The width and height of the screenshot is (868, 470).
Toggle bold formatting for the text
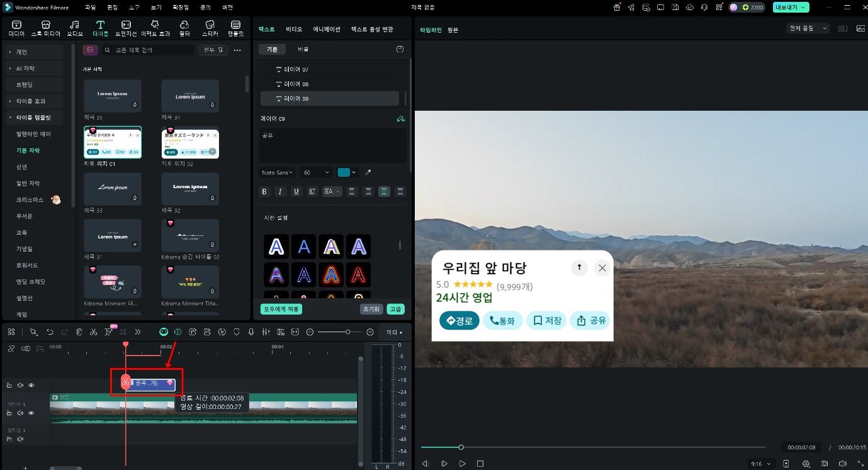264,191
